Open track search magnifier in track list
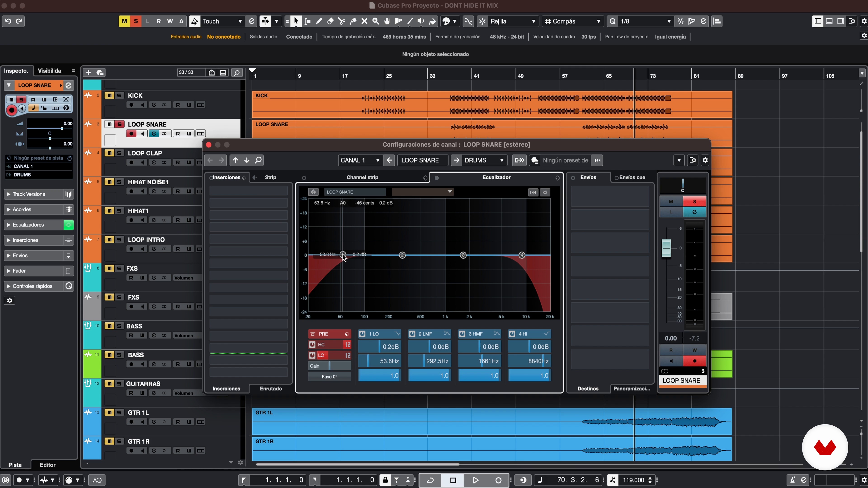The width and height of the screenshot is (868, 488). (x=237, y=72)
